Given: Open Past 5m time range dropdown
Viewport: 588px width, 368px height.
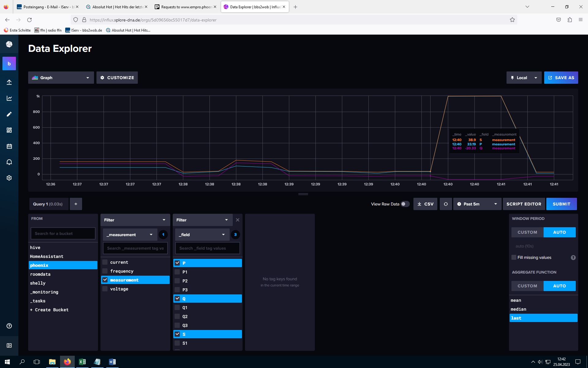Looking at the screenshot, I should (x=477, y=204).
